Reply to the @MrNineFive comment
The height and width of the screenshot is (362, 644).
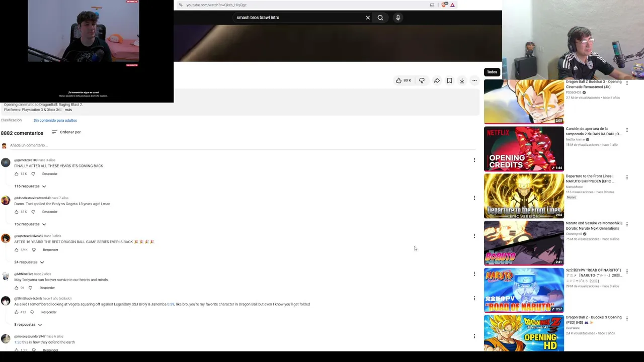click(x=47, y=288)
